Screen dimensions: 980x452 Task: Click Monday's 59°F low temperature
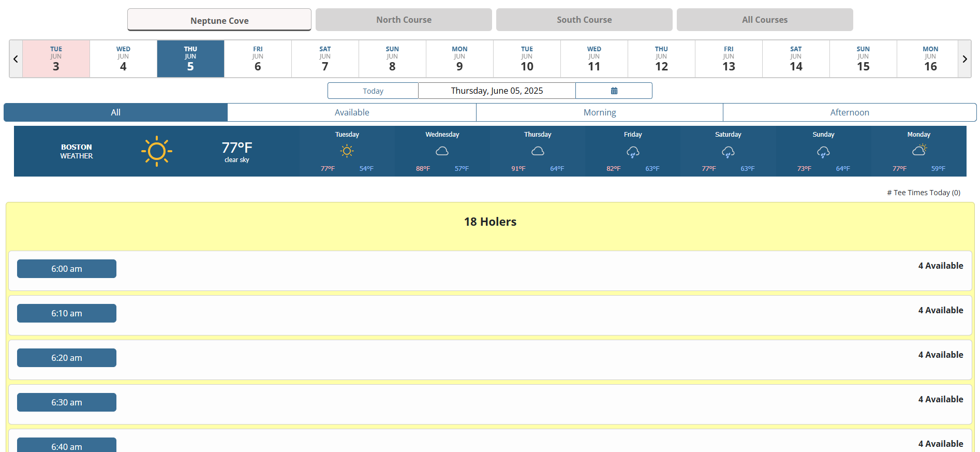(938, 169)
